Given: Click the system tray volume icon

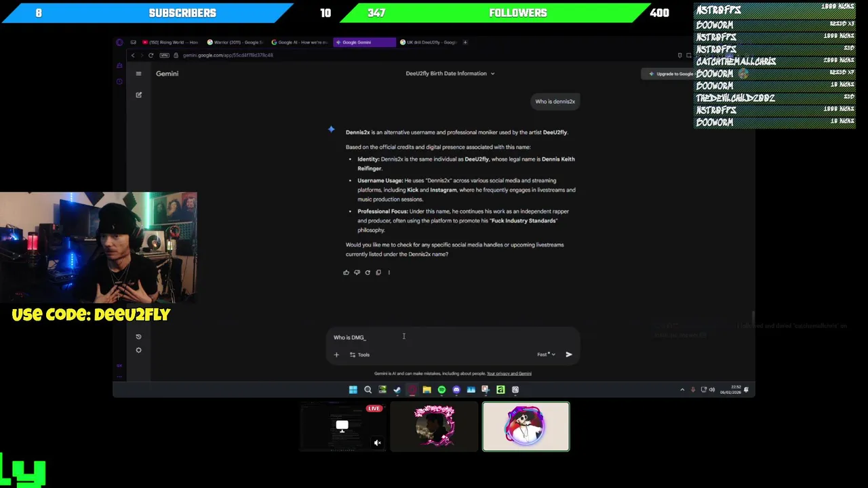Looking at the screenshot, I should (711, 390).
